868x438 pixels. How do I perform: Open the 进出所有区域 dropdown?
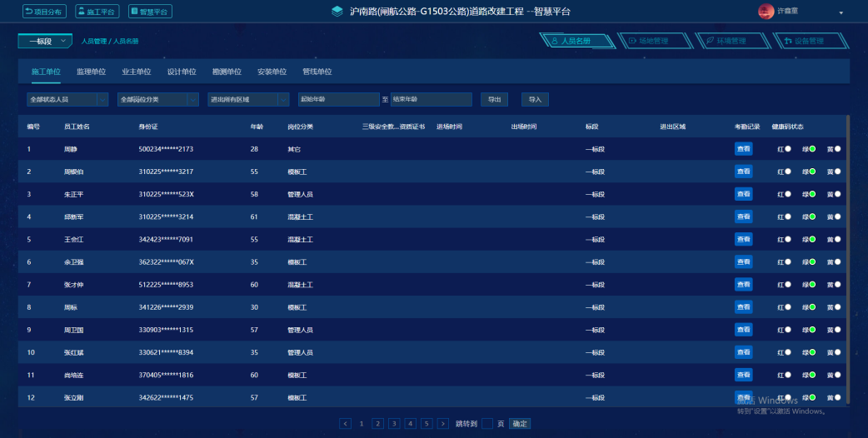click(248, 100)
